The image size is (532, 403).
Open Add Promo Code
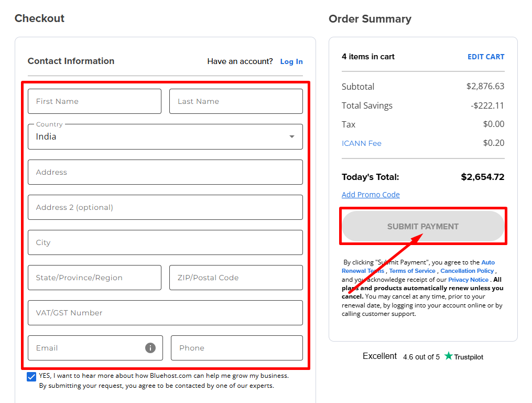pos(371,194)
